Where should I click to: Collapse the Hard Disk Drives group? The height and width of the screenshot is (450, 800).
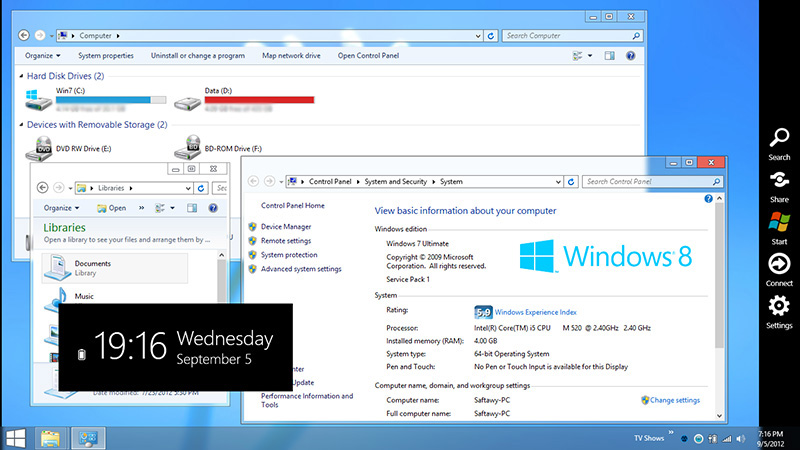point(21,76)
